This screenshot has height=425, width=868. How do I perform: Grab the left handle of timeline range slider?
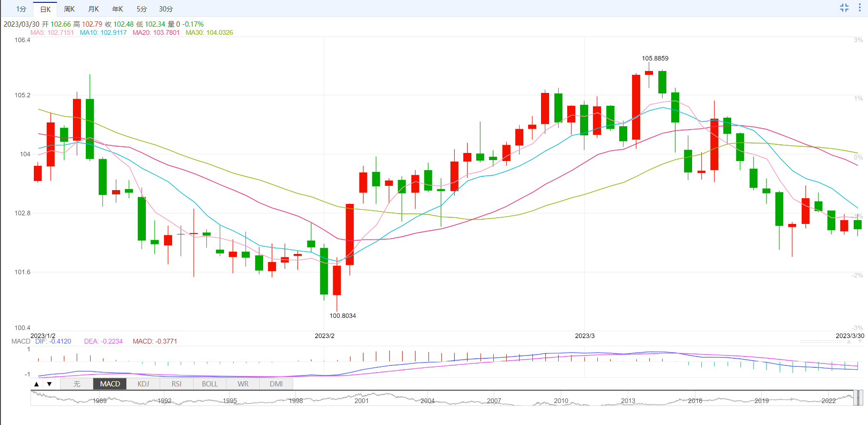tap(856, 398)
